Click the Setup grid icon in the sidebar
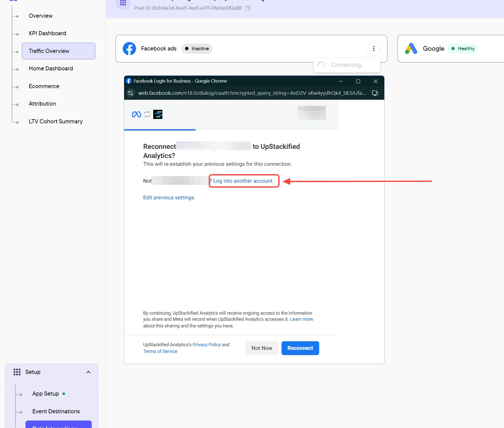Screen dimensions: 504x428 click(17, 372)
